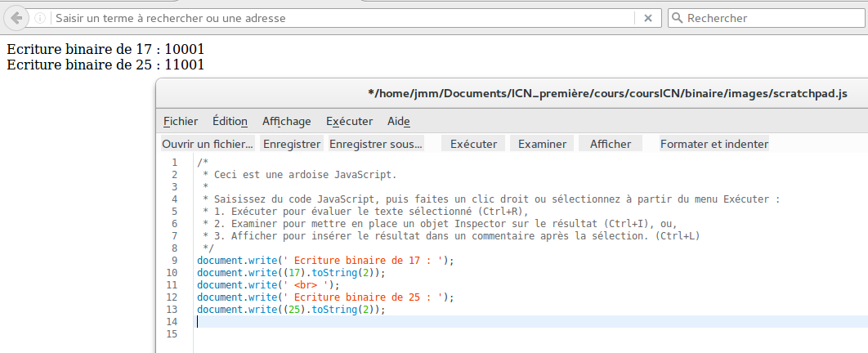Focus the address bar input field

click(x=343, y=18)
